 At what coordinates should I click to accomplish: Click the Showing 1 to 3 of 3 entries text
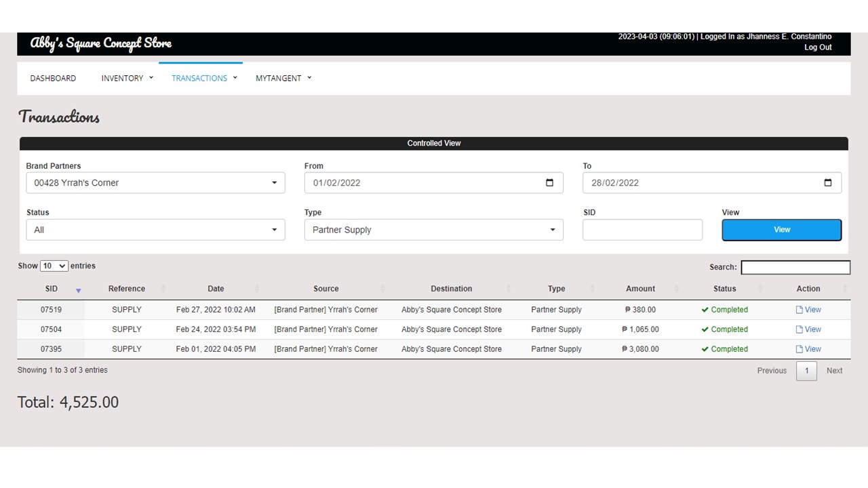coord(62,370)
